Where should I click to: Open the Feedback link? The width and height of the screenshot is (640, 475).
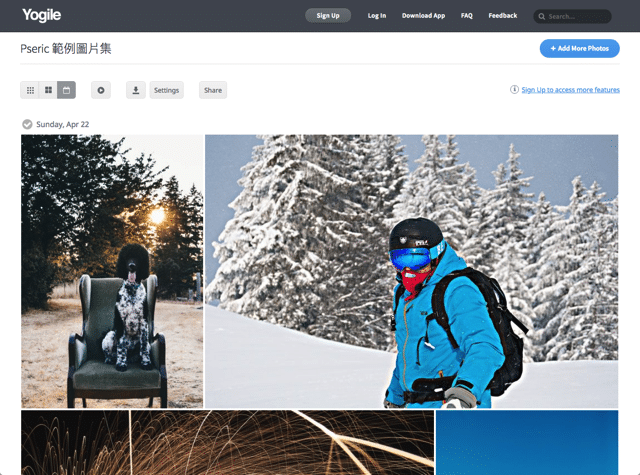click(503, 16)
